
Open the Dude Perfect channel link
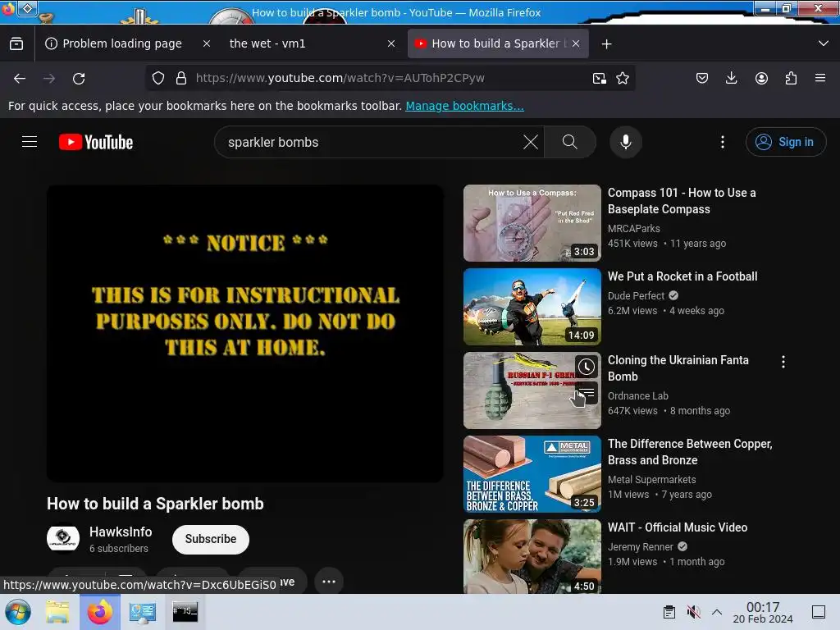636,295
